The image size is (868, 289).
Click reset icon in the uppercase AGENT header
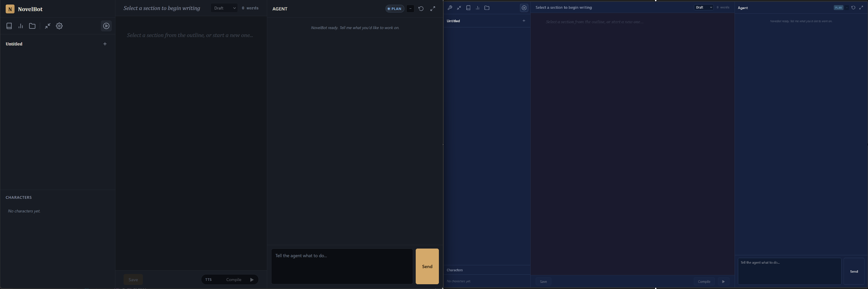421,9
